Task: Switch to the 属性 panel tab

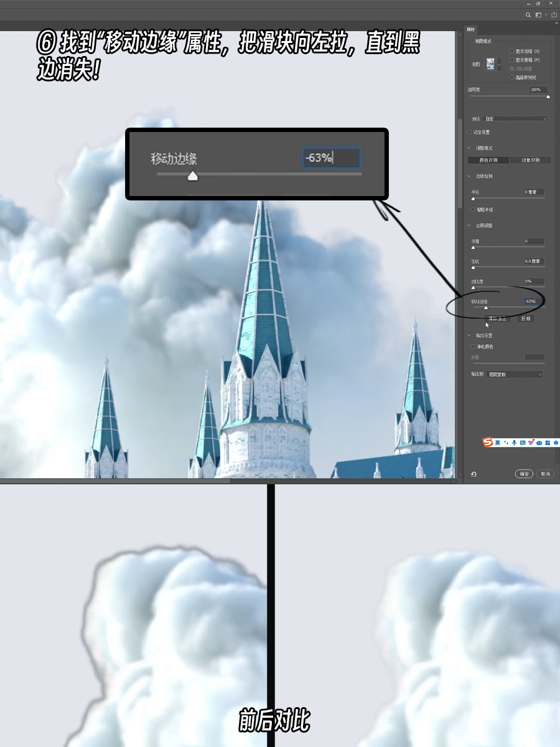Action: click(x=470, y=29)
